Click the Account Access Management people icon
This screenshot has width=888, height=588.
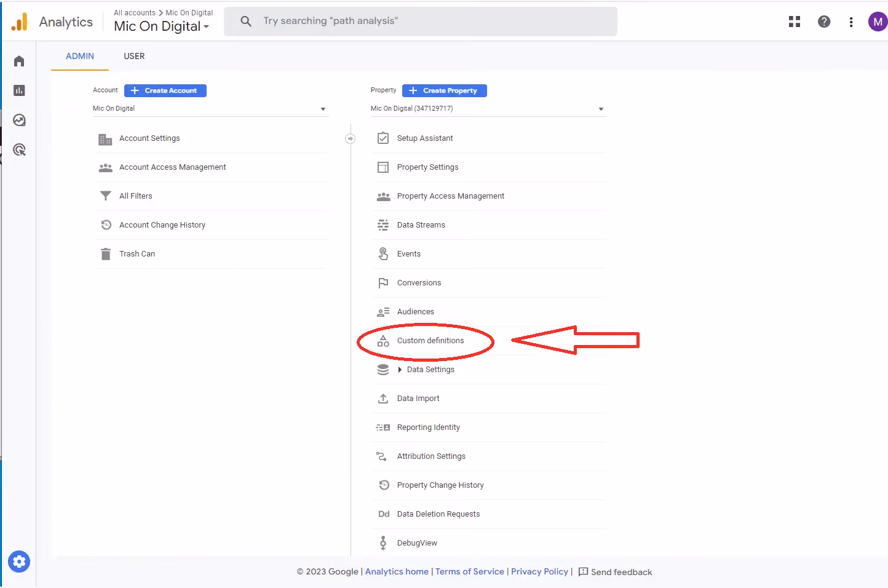105,167
